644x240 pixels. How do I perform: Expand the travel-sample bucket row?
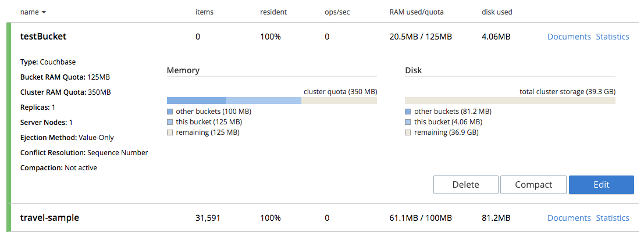49,218
